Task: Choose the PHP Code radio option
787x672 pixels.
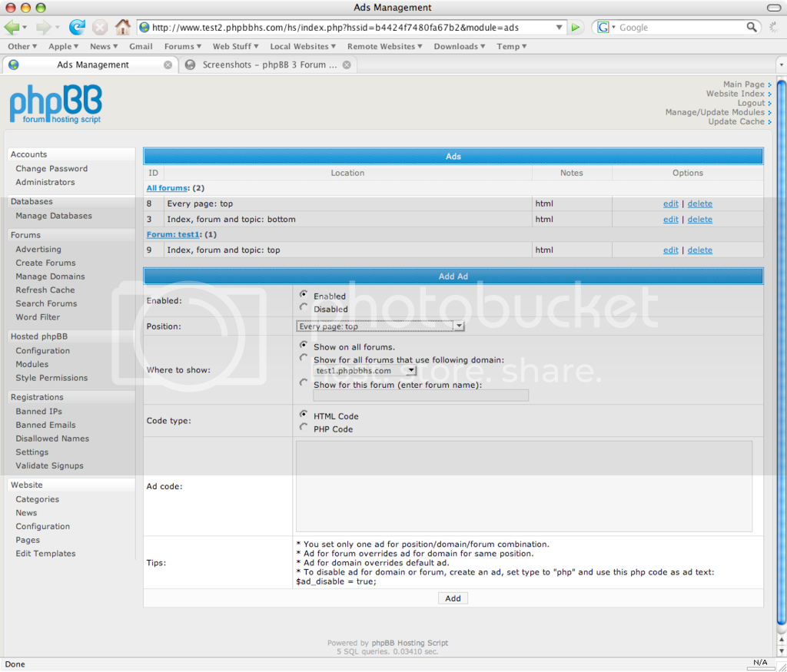Action: [x=304, y=428]
